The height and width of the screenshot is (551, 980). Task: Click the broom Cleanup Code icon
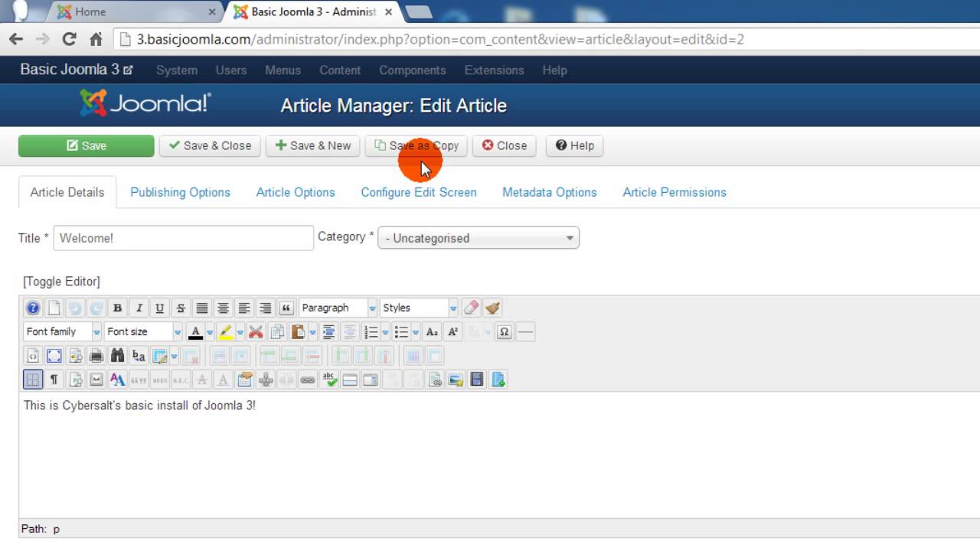(x=492, y=308)
